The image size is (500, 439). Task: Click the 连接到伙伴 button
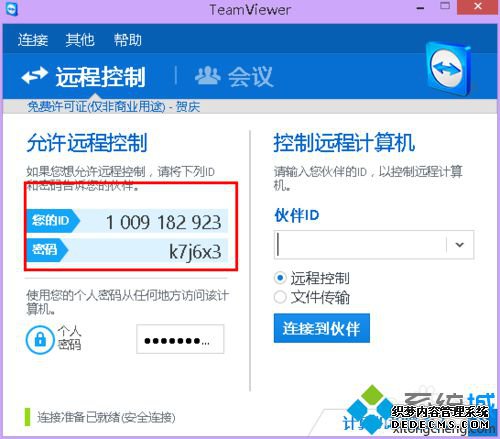[x=322, y=328]
